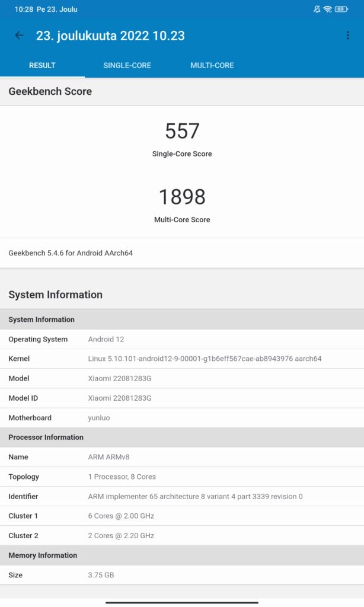
Task: Tap the Kernel row label
Action: click(19, 359)
